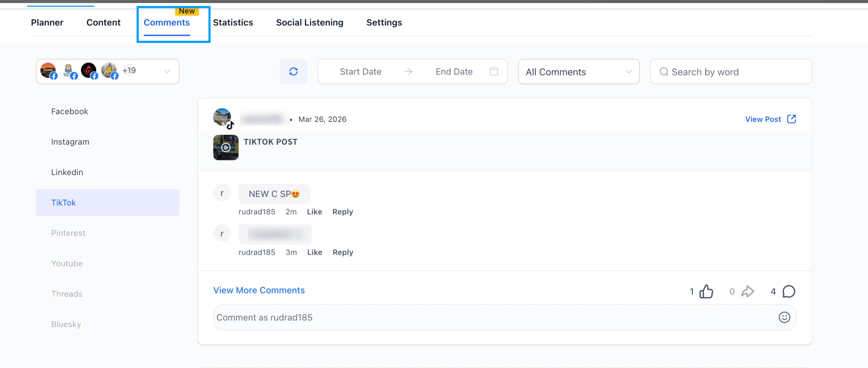Select Threads in the network list
The image size is (868, 368).
107,294
